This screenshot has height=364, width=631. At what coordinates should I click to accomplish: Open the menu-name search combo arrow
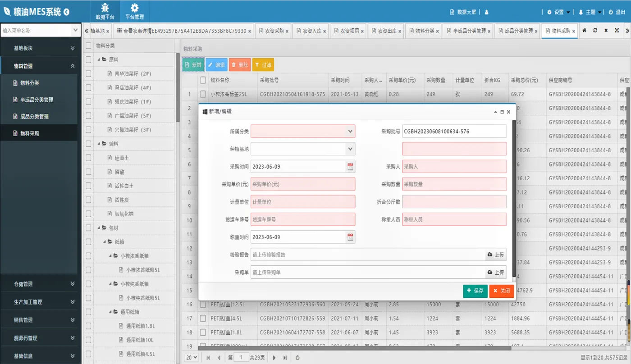[x=75, y=30]
